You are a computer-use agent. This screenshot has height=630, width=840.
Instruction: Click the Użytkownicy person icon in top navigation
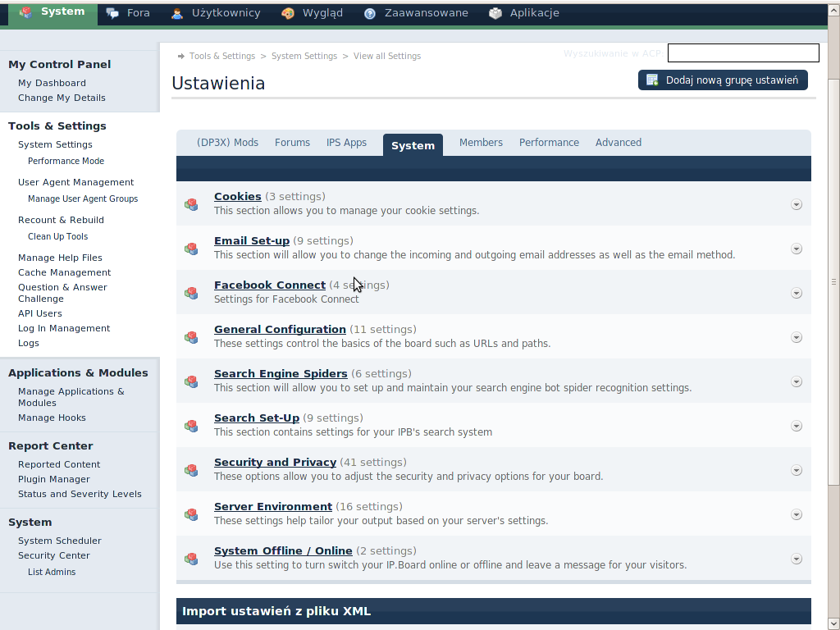coord(177,13)
